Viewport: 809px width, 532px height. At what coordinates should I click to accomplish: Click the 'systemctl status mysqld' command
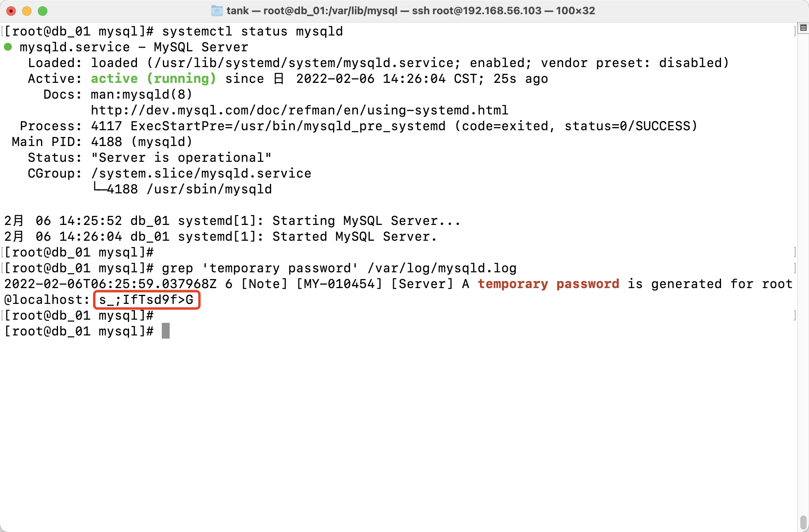tap(253, 31)
